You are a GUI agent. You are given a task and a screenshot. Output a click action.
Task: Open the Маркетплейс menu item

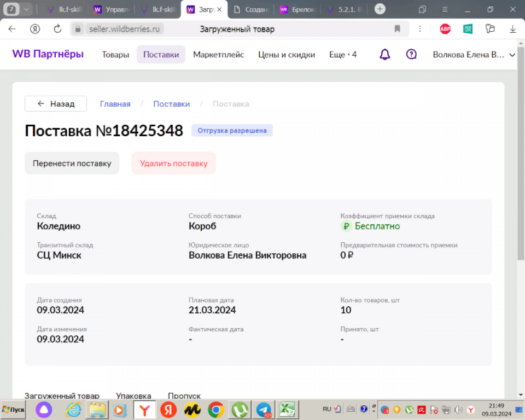pyautogui.click(x=218, y=55)
